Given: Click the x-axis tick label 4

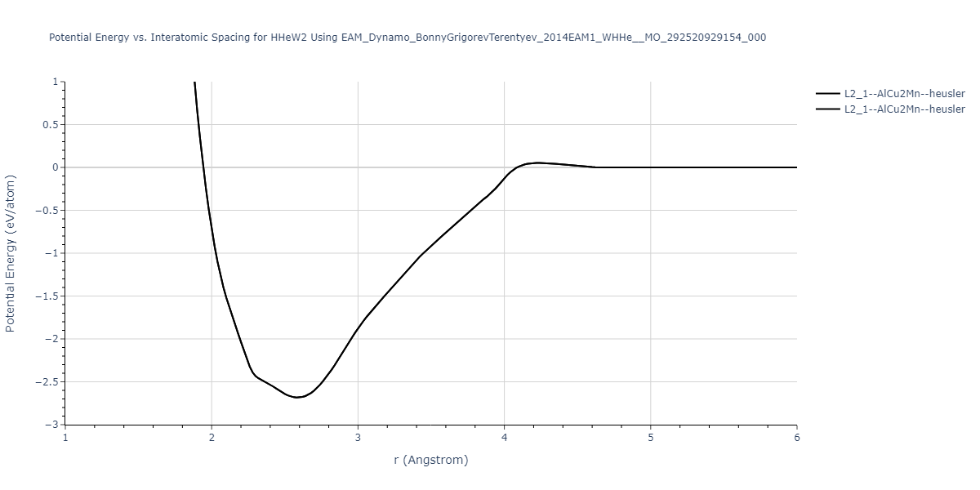Looking at the screenshot, I should click(x=504, y=438).
